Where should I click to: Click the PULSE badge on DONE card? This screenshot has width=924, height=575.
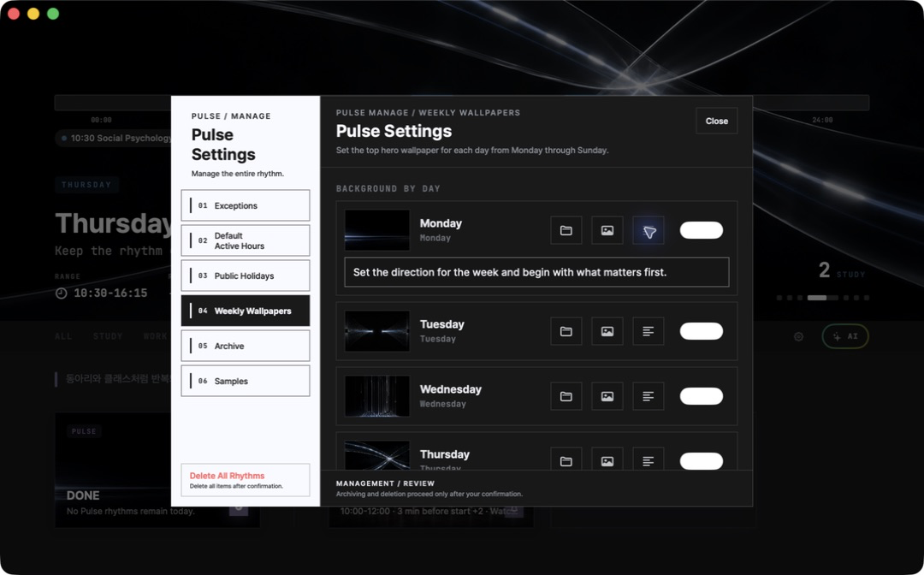click(x=84, y=431)
